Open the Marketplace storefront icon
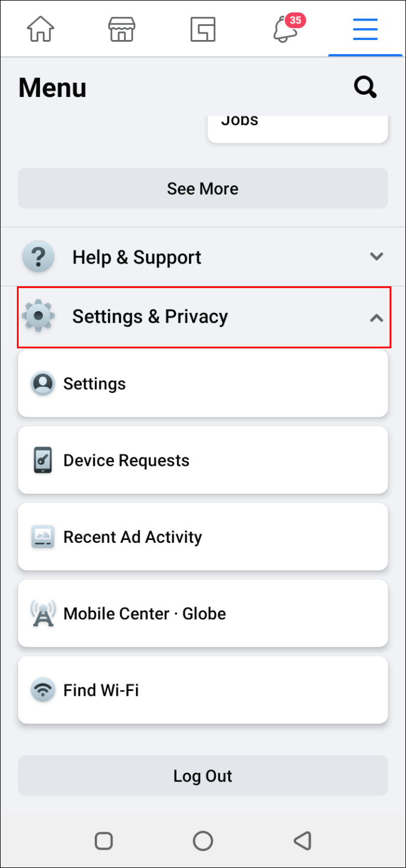Image resolution: width=406 pixels, height=868 pixels. tap(122, 28)
